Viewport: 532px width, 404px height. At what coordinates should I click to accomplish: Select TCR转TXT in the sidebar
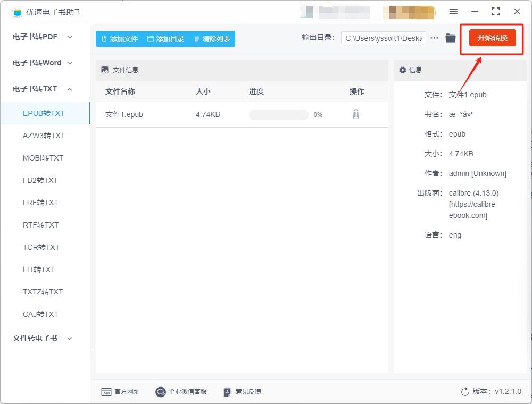[41, 247]
